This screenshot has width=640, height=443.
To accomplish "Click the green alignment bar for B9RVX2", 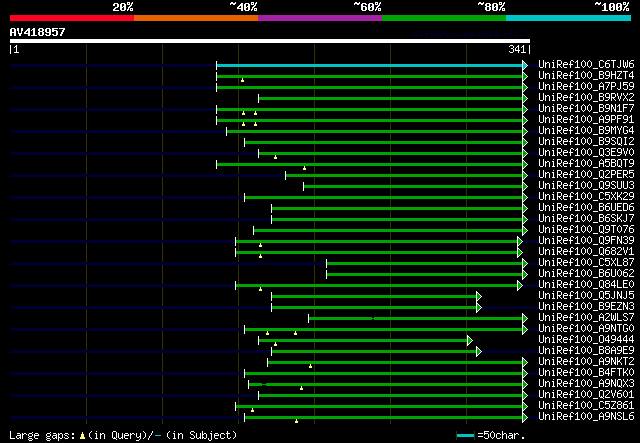I will coord(391,98).
